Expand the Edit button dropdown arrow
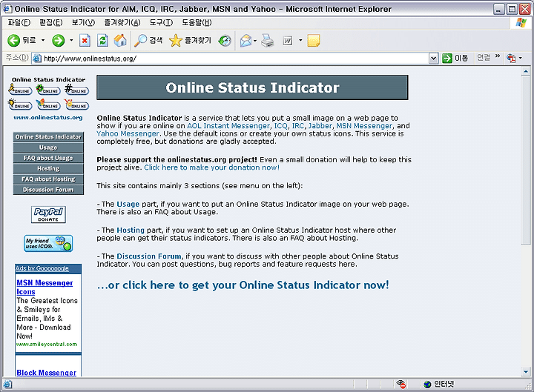The height and width of the screenshot is (392, 534). pyautogui.click(x=300, y=41)
